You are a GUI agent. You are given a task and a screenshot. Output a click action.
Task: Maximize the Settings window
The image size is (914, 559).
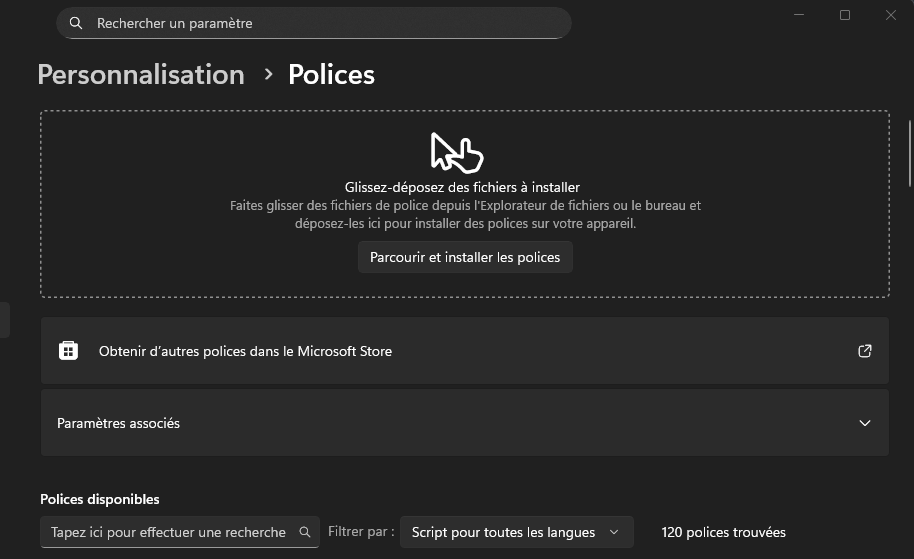click(845, 15)
